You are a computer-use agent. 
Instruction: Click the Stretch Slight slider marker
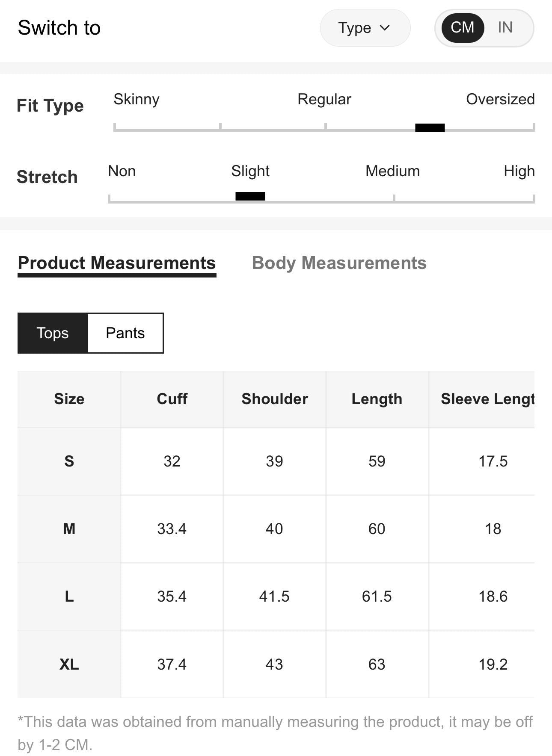pos(250,196)
